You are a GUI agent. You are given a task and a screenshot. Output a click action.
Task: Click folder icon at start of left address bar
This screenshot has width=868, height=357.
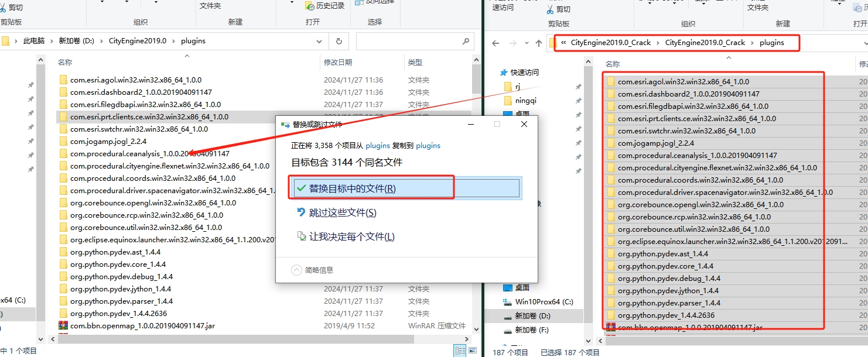point(5,41)
